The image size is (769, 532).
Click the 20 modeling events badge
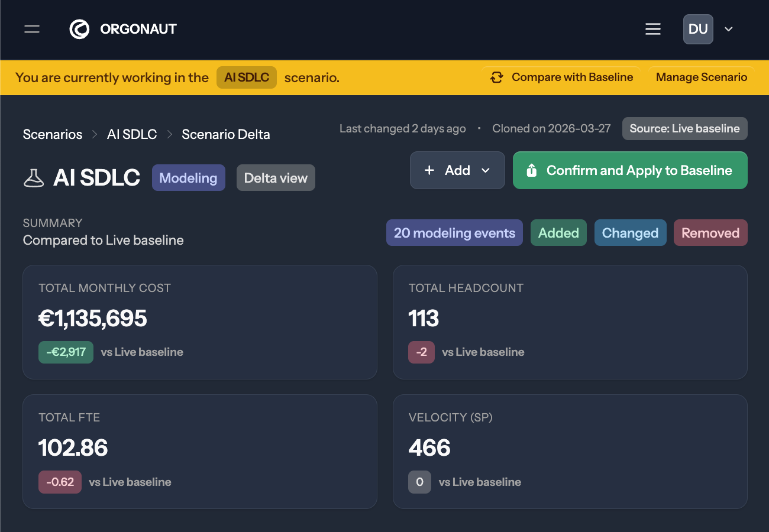[x=454, y=233]
